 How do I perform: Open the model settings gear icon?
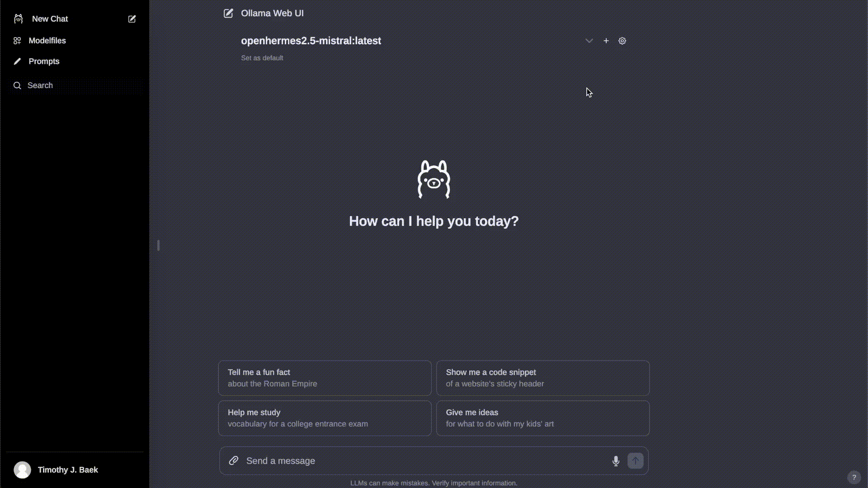(623, 41)
